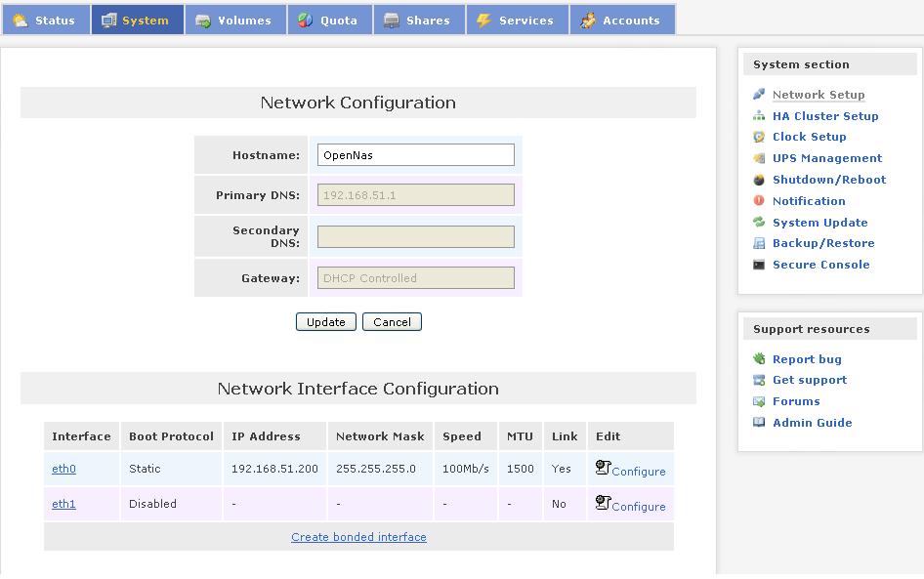This screenshot has height=579, width=924.
Task: Open the Admin Guide link
Action: click(x=812, y=423)
